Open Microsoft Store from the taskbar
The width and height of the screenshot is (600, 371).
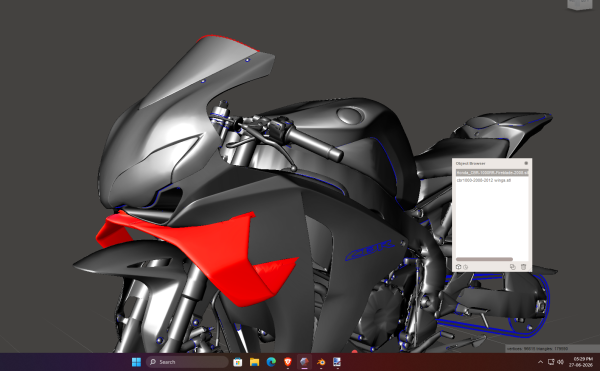pyautogui.click(x=237, y=362)
